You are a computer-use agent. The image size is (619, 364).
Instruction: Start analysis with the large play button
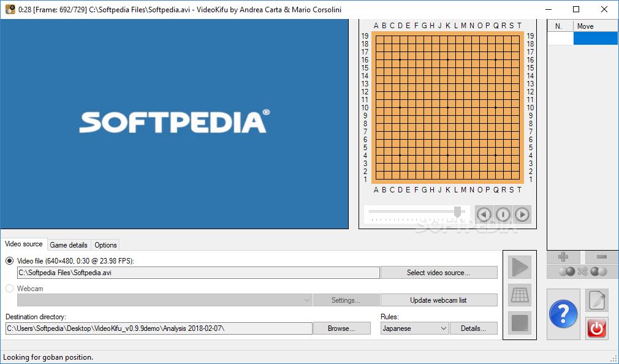(520, 268)
